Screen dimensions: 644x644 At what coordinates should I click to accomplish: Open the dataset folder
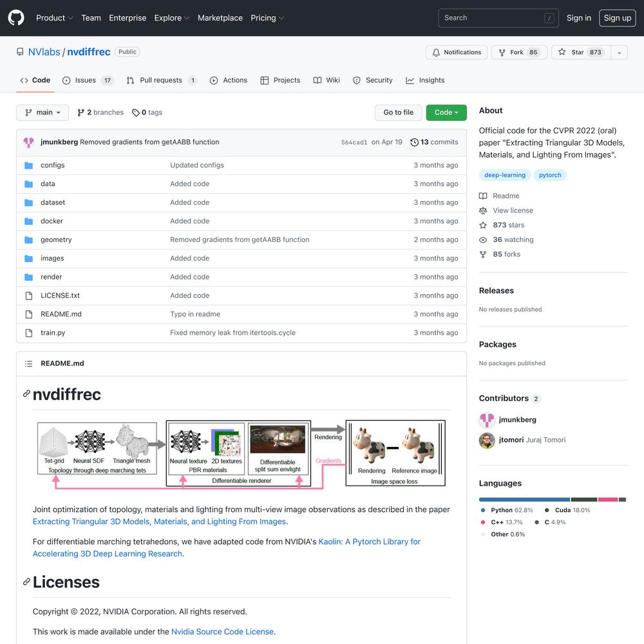click(53, 202)
